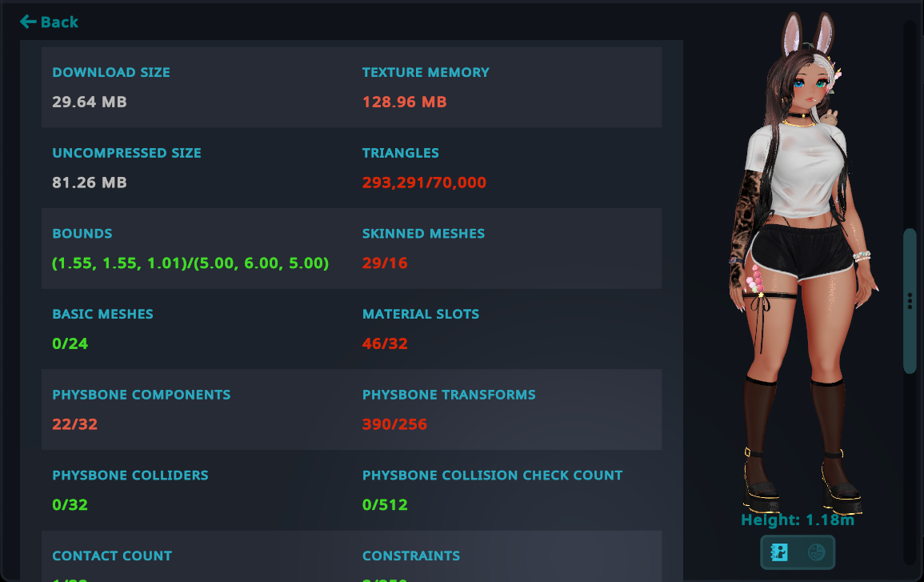This screenshot has width=924, height=582.
Task: Click the 'CONTACT COUNT' label
Action: (112, 556)
